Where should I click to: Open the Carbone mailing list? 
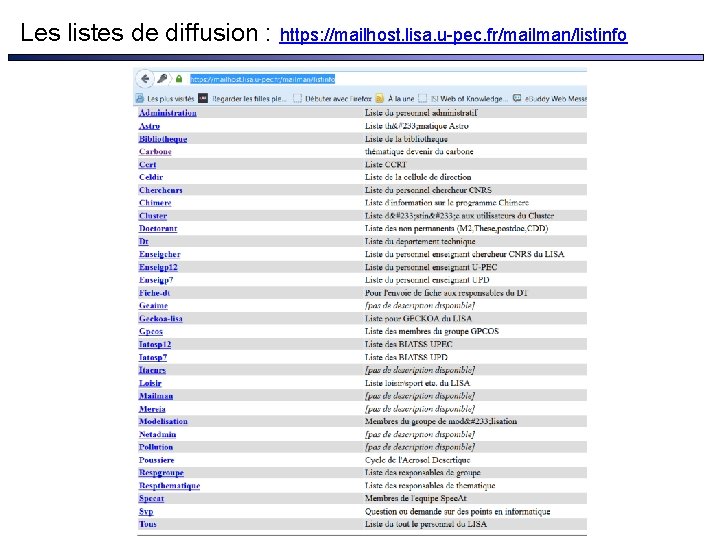(155, 152)
